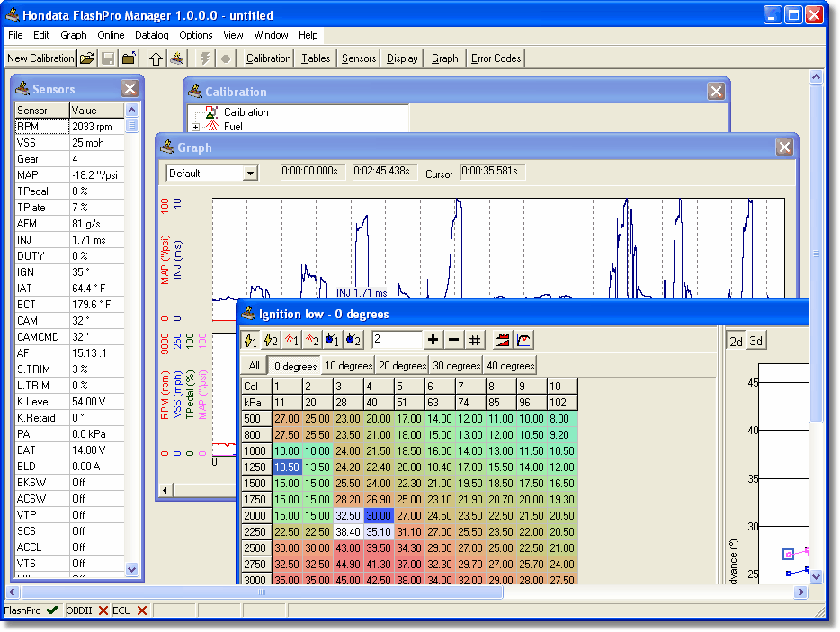The height and width of the screenshot is (632, 840).
Task: Click the Ignition low window title icon
Action: click(x=248, y=314)
